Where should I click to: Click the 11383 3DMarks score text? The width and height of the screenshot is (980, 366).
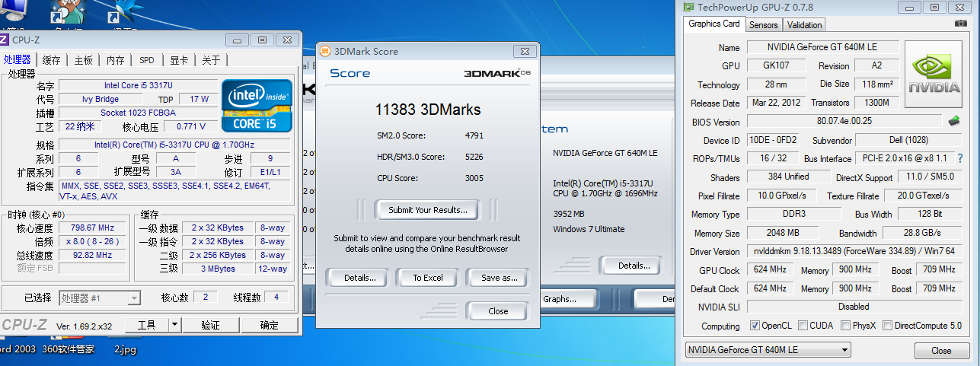tap(428, 110)
